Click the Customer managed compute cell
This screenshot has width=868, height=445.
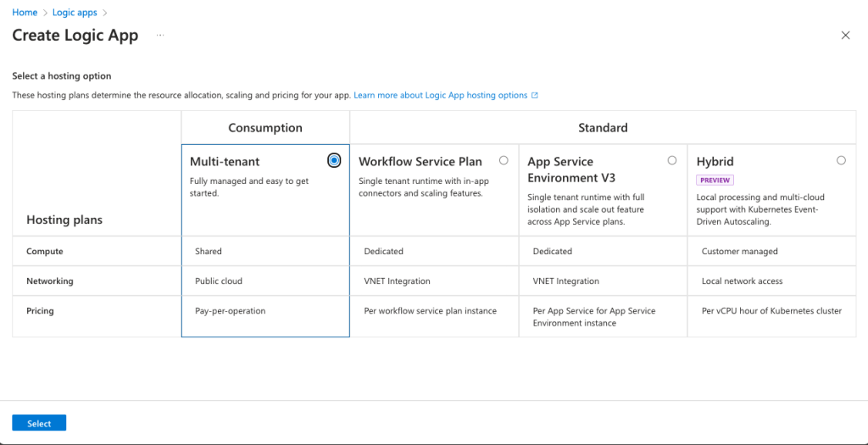pos(739,252)
